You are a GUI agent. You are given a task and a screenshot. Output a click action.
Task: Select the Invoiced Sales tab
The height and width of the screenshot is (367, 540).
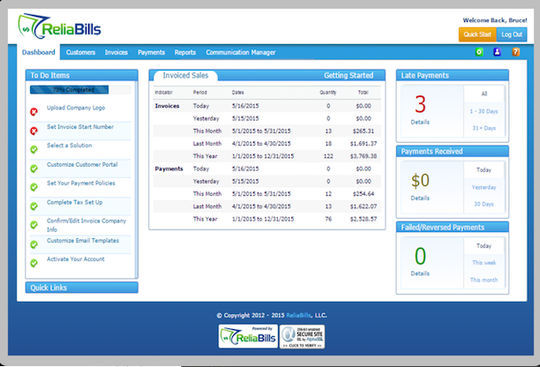pos(185,75)
